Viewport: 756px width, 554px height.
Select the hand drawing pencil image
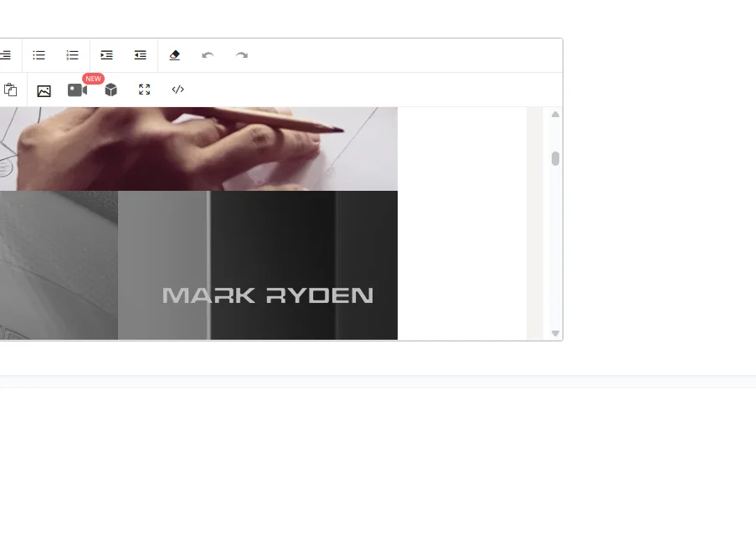tap(198, 149)
